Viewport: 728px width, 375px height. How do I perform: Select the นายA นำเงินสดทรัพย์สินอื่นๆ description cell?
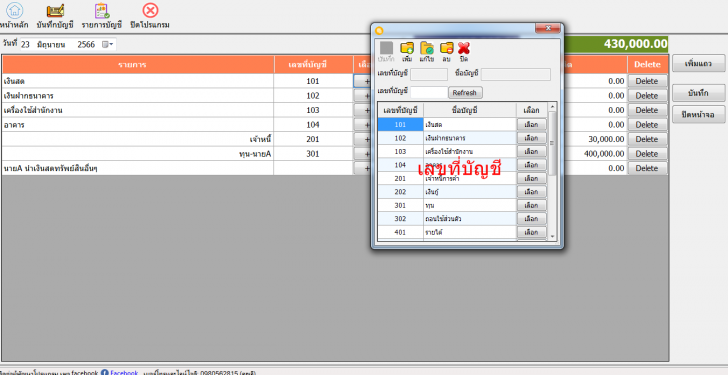(138, 168)
